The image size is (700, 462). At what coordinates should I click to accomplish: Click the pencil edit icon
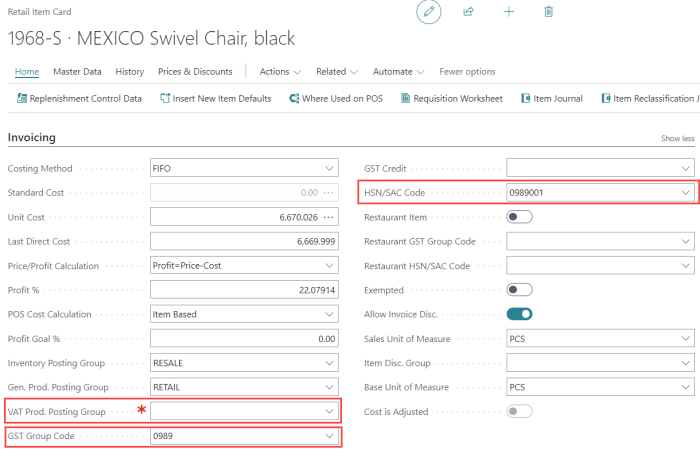pos(429,12)
